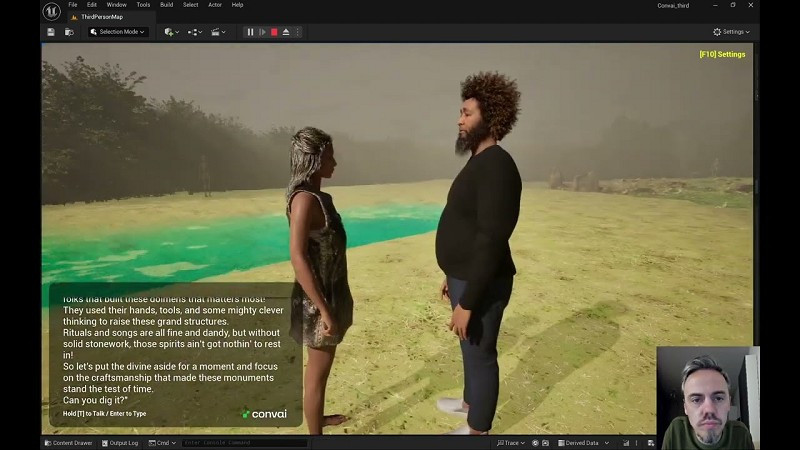800x450 pixels.
Task: Expand the Derived Data menu
Action: click(x=580, y=442)
